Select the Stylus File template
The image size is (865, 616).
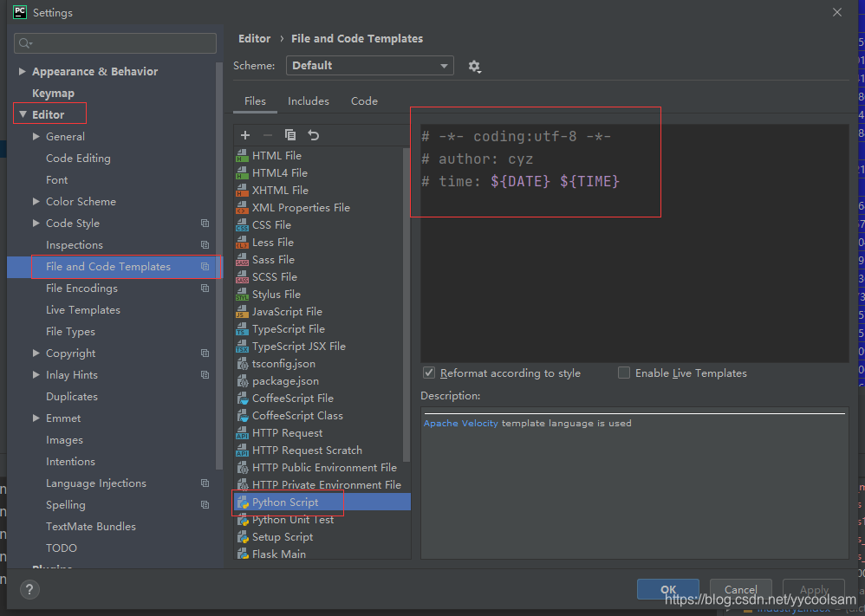[x=322, y=294]
